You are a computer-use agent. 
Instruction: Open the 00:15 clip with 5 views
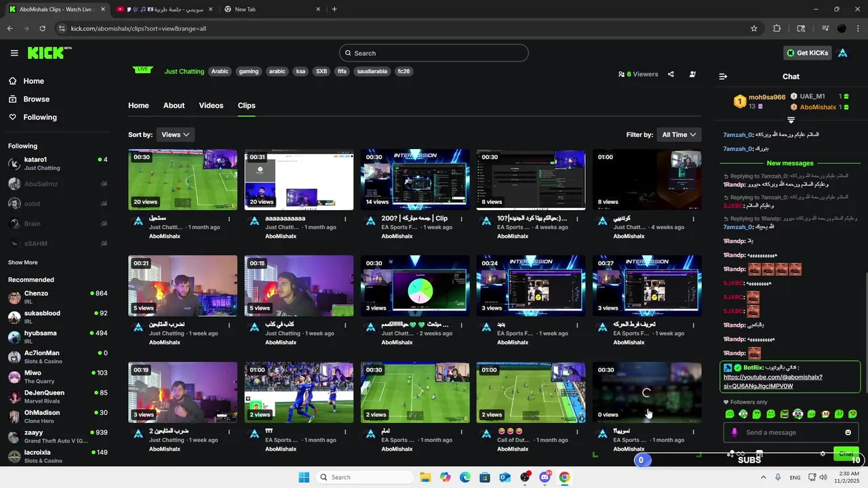tap(299, 286)
